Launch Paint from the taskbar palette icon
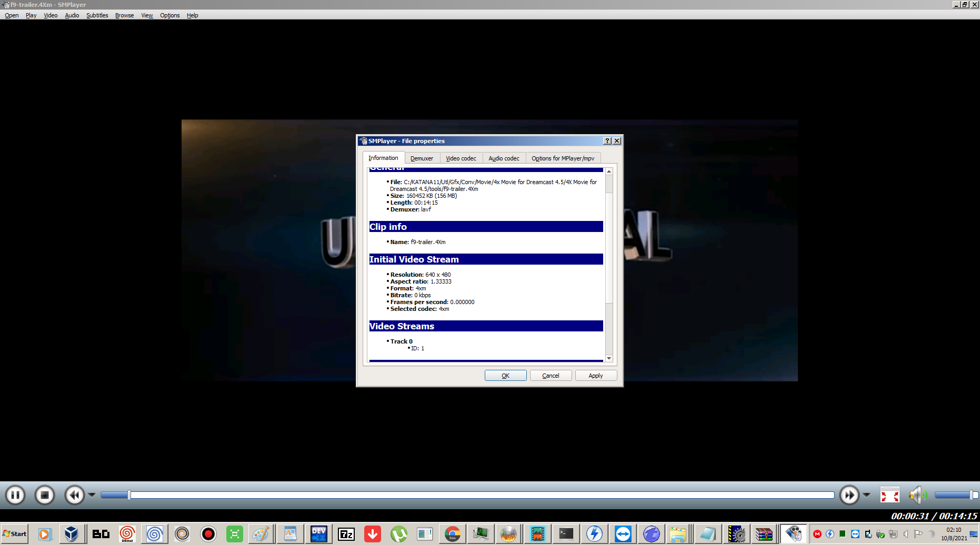The height and width of the screenshot is (545, 980). 261,534
